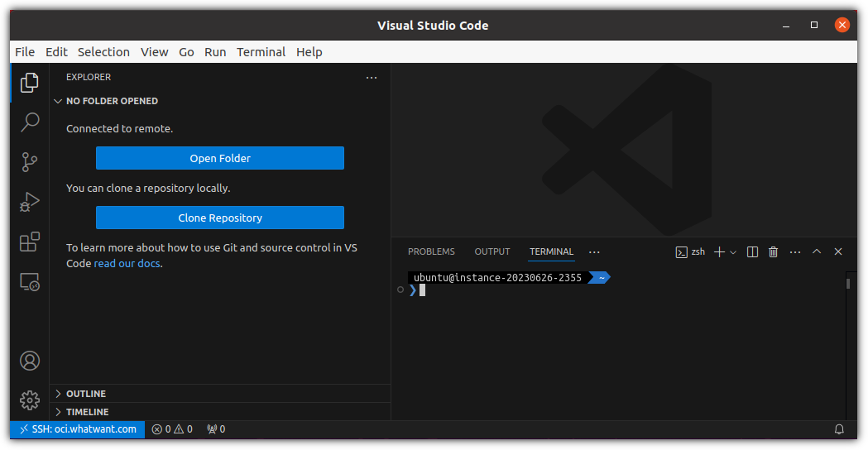
Task: Maximize the panel size with chevron up
Action: click(817, 251)
